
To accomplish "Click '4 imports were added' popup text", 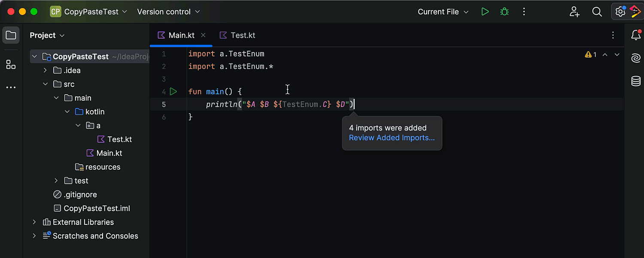I will (x=388, y=128).
